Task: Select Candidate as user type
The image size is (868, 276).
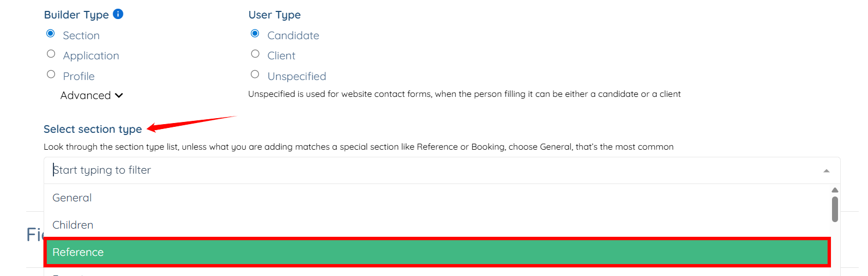Action: tap(255, 34)
